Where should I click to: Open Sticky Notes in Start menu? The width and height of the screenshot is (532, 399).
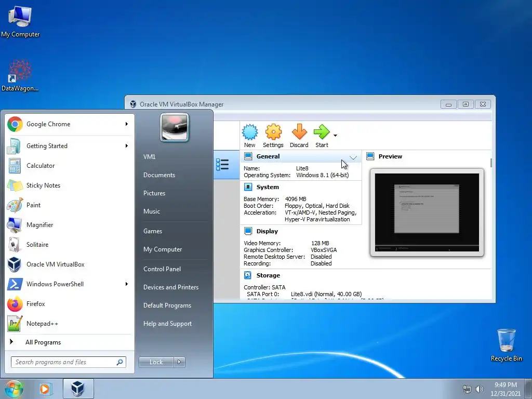[68, 185]
